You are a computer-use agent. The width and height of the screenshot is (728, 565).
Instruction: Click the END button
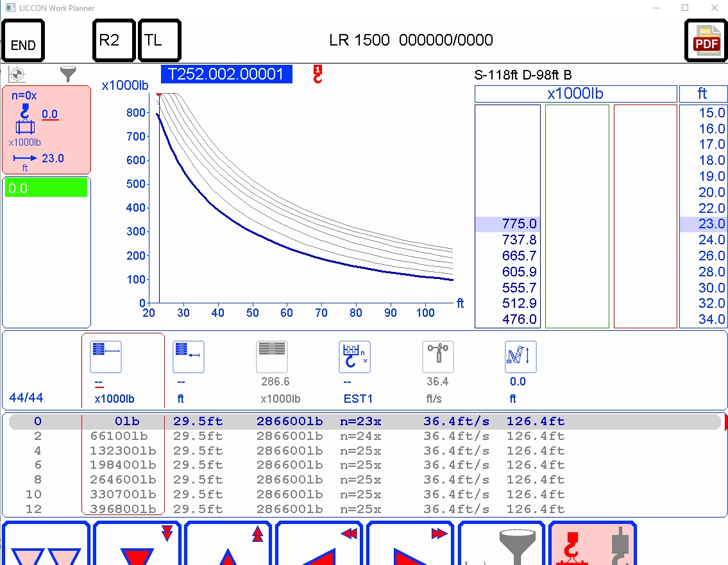coord(23,40)
